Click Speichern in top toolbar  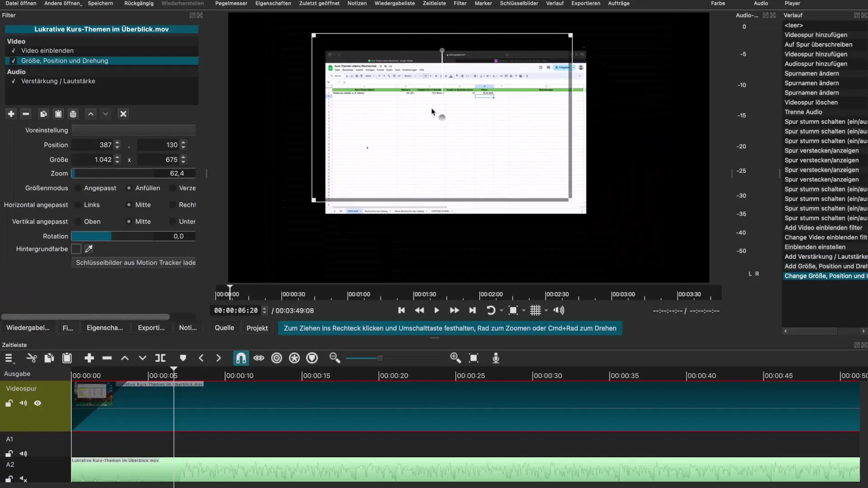tap(100, 3)
